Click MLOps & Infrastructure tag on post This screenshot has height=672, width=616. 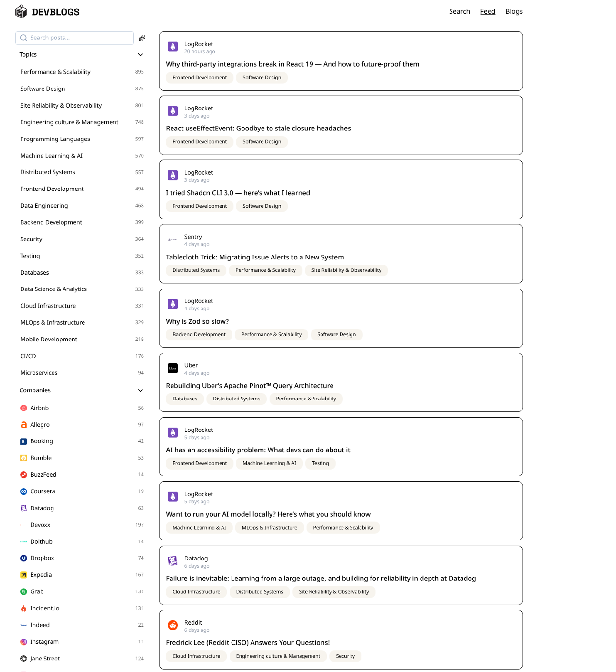pyautogui.click(x=270, y=528)
